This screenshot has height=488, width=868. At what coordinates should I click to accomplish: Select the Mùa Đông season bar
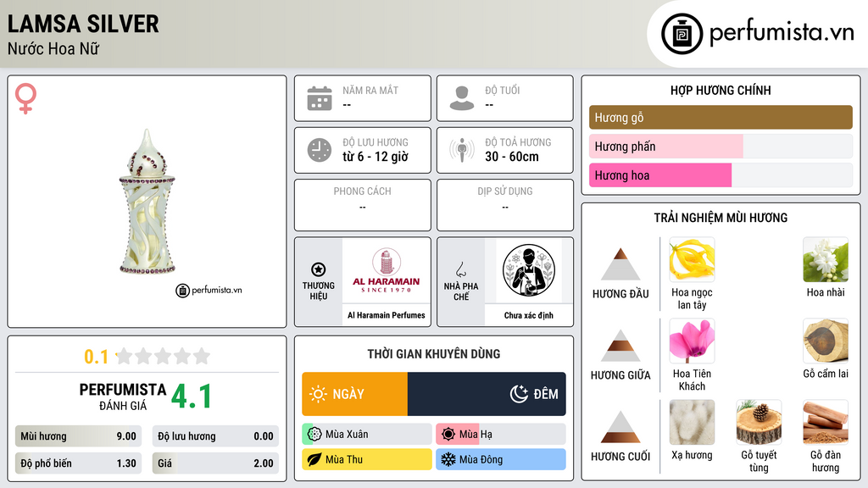(501, 460)
